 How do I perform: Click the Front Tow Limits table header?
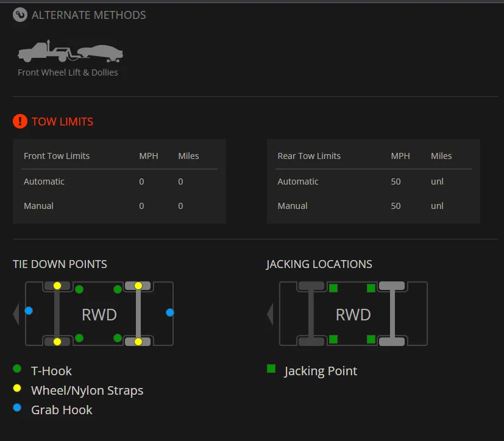click(57, 156)
